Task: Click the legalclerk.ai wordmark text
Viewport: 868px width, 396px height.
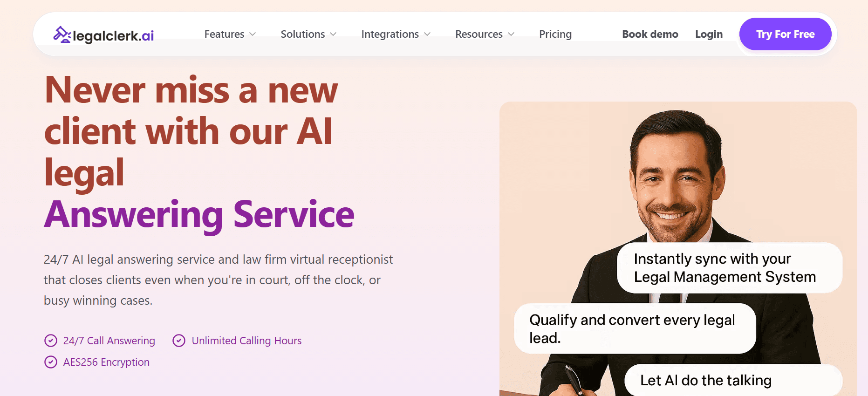Action: pos(113,36)
